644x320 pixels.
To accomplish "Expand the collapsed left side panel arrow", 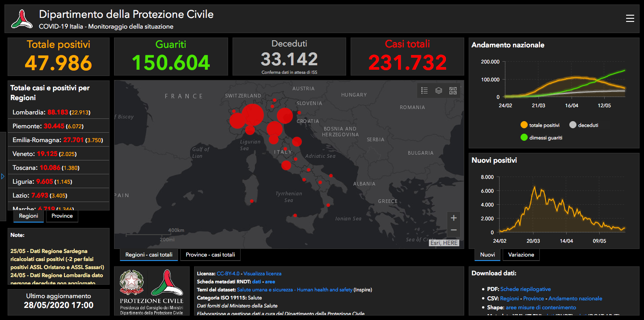I will point(3,177).
